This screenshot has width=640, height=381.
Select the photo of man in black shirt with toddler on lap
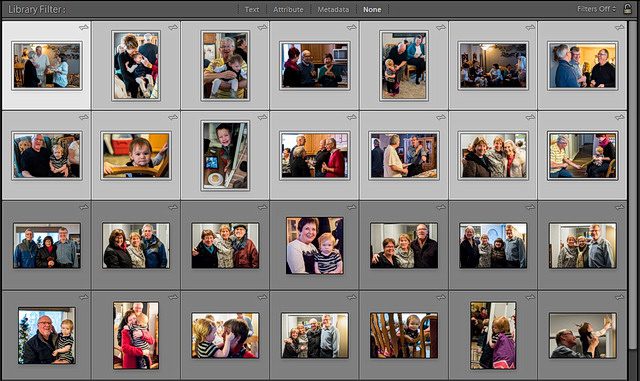click(x=47, y=156)
